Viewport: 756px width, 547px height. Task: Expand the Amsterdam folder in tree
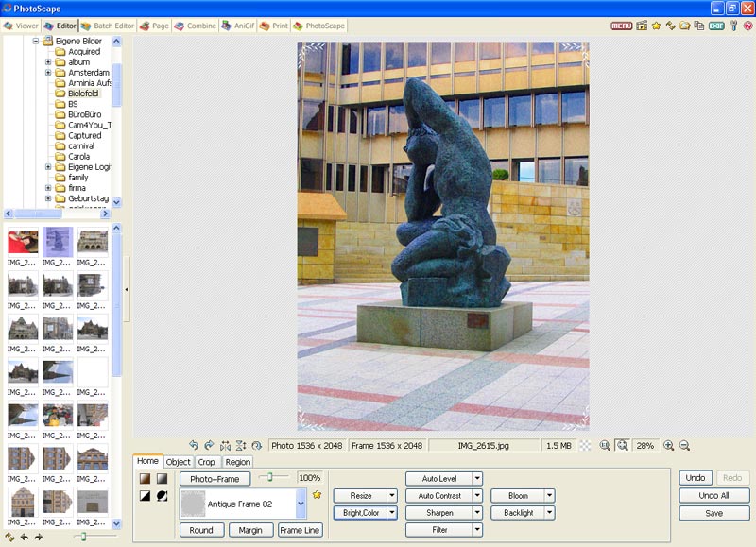[x=48, y=73]
